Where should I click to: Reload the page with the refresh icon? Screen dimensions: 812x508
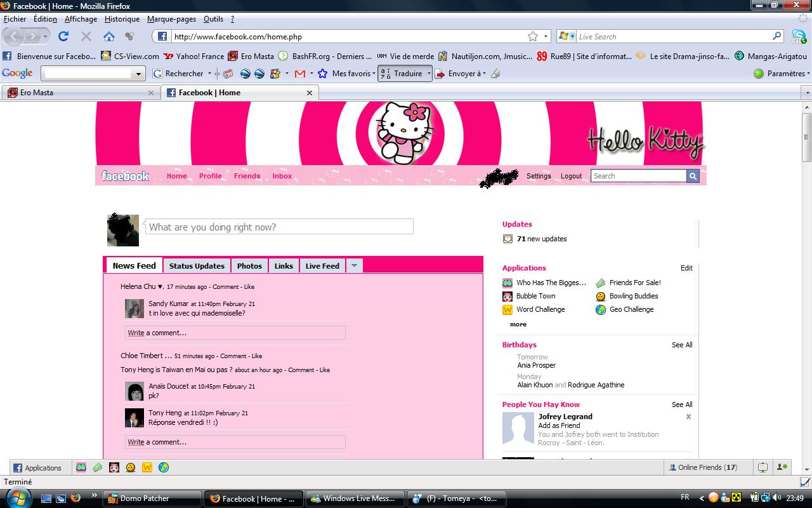63,36
